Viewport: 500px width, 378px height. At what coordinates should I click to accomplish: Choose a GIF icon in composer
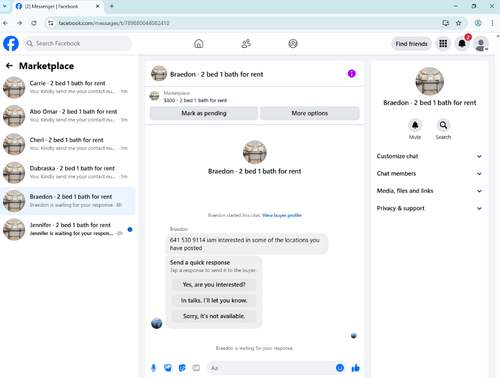(x=196, y=368)
